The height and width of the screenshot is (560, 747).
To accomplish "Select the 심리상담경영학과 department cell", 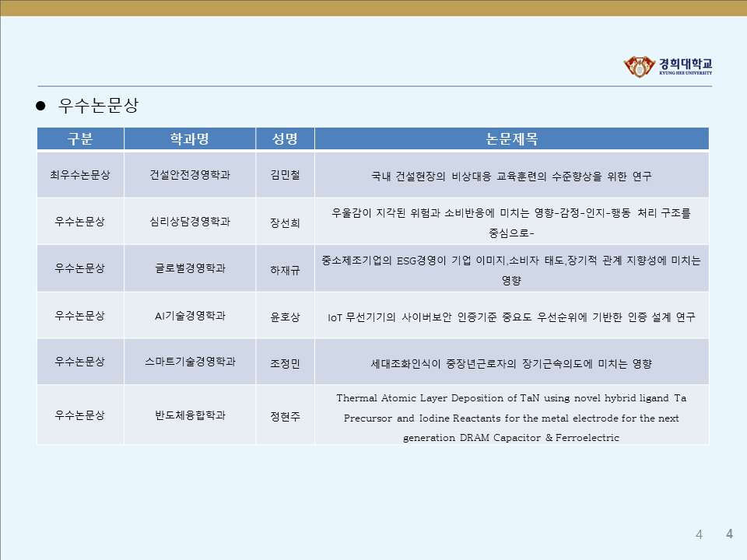I will pyautogui.click(x=190, y=222).
